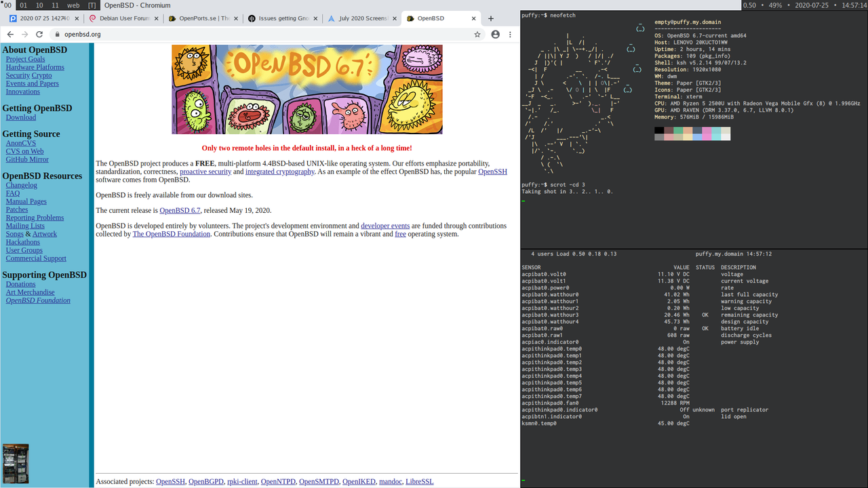Open the Innovations sidebar link
868x488 pixels.
23,91
